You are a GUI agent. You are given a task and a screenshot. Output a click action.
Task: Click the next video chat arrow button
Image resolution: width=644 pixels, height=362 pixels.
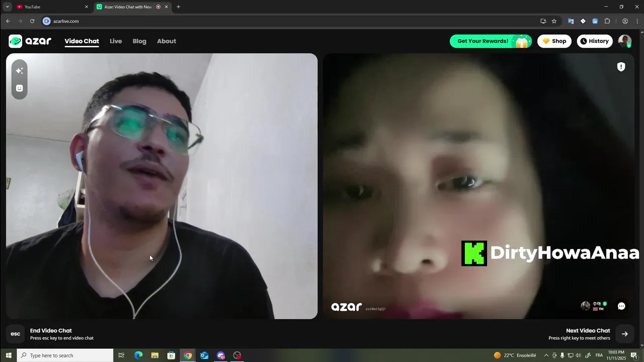(x=624, y=334)
